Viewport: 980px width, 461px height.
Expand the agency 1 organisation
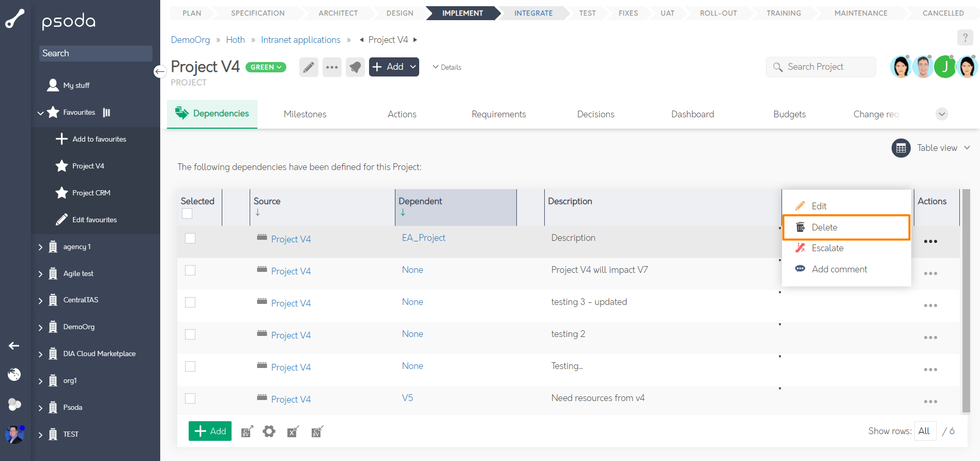tap(40, 247)
